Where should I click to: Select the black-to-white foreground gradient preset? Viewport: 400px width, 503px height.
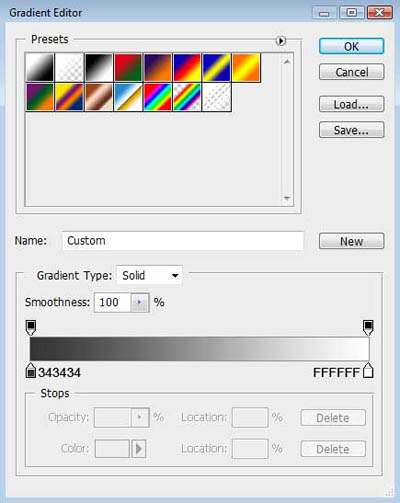coord(40,68)
